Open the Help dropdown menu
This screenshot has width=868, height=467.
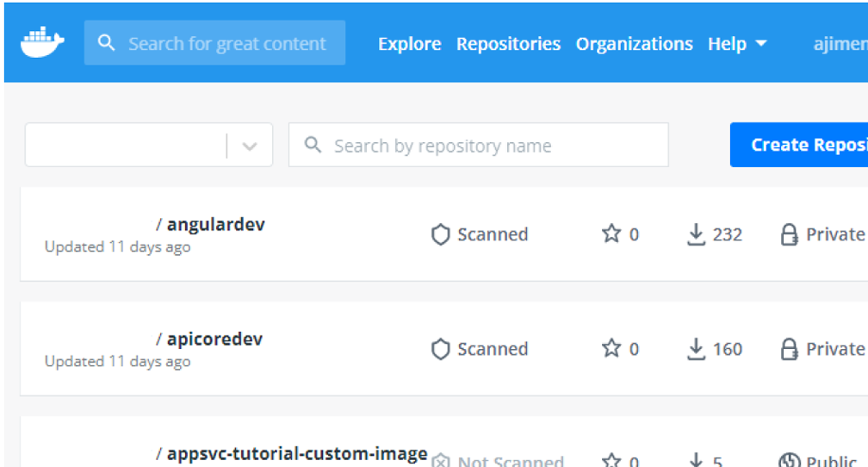click(x=737, y=44)
